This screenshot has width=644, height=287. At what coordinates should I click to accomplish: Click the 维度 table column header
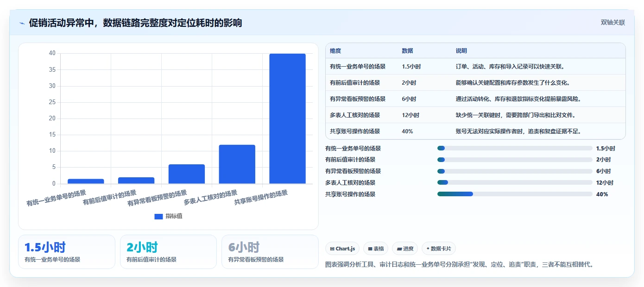[335, 51]
